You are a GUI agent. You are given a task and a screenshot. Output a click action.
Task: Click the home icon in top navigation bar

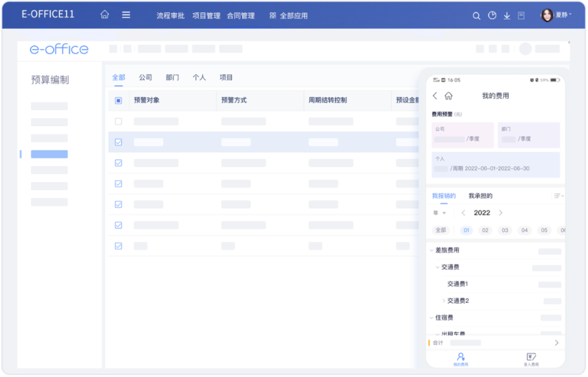point(105,15)
